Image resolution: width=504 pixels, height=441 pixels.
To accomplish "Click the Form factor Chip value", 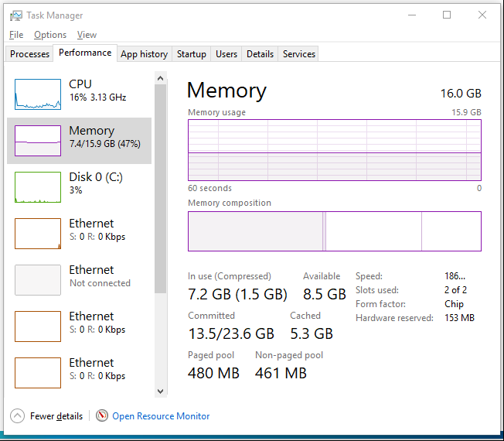I will 454,304.
